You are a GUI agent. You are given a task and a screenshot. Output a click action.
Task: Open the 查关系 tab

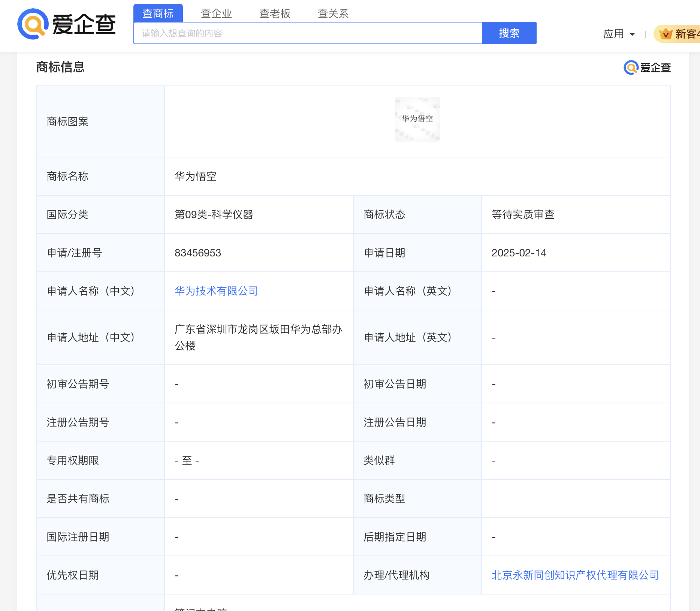tap(333, 13)
